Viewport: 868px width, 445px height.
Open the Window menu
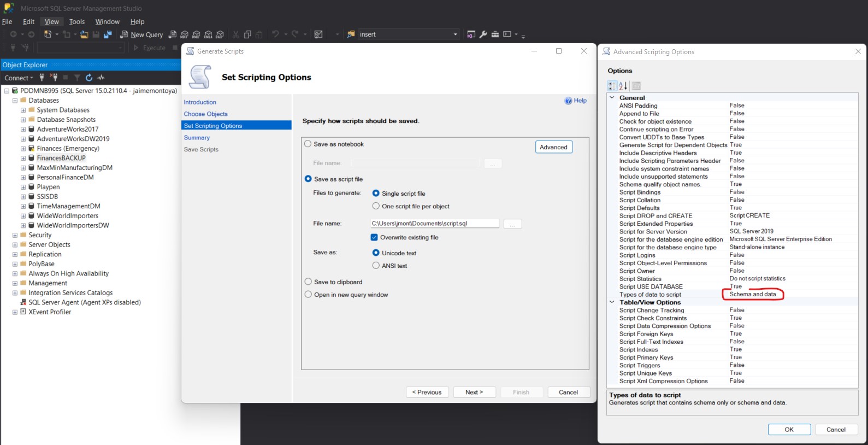(107, 22)
